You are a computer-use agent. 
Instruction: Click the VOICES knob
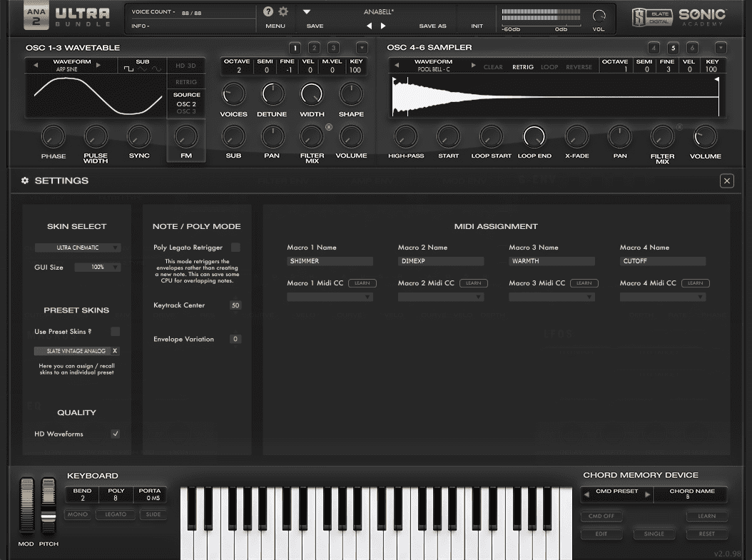click(233, 94)
